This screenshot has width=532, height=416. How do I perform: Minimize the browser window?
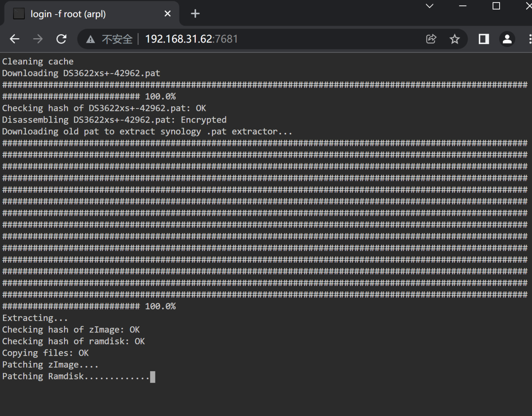[463, 6]
